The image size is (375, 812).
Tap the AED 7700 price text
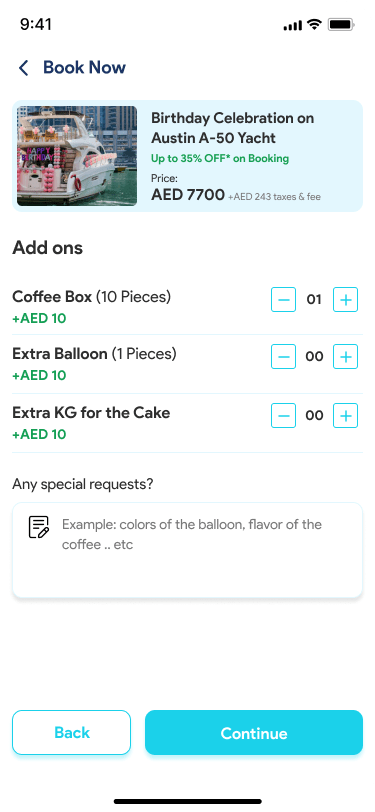point(188,195)
